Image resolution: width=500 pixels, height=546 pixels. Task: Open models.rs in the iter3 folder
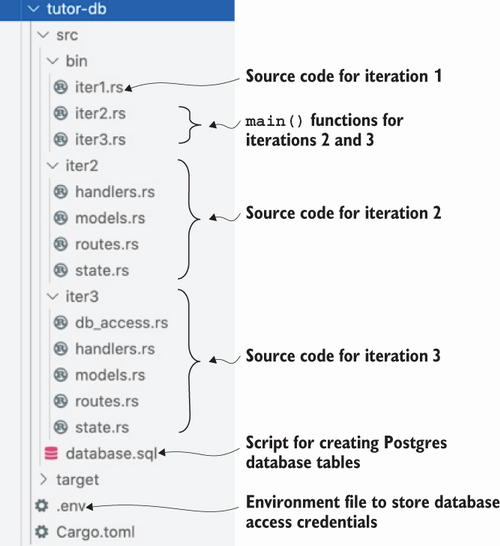(110, 375)
